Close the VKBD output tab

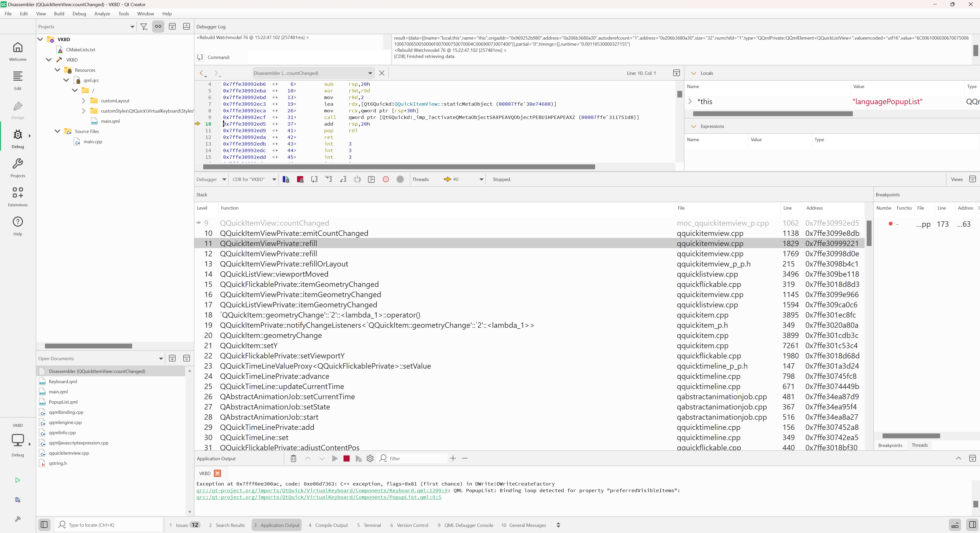tap(217, 473)
